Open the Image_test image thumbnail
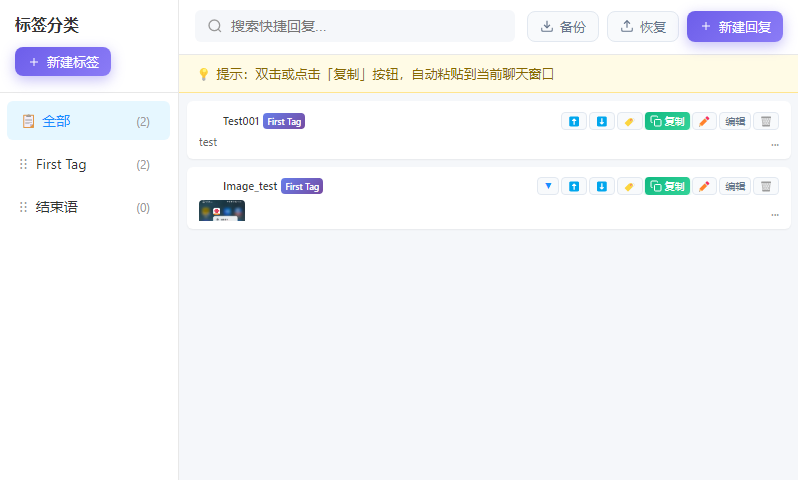The image size is (798, 480). tap(222, 210)
